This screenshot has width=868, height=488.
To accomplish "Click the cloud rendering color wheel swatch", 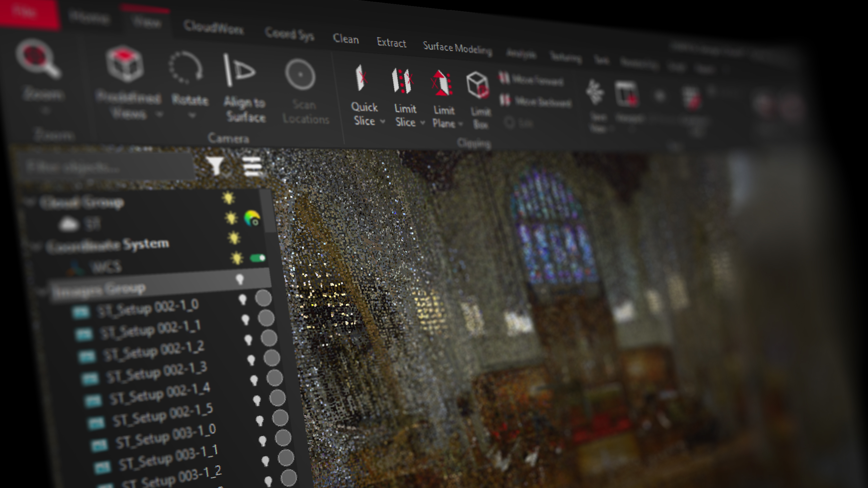I will 252,218.
